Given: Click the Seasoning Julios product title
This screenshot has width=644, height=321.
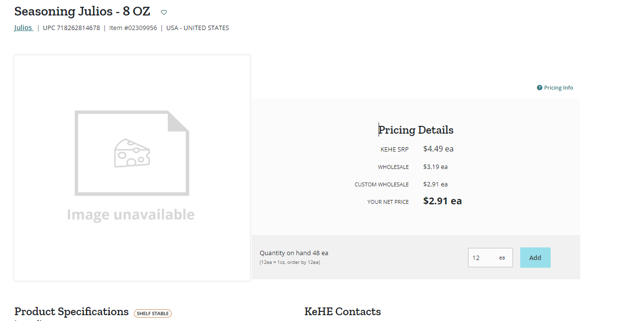Looking at the screenshot, I should [x=82, y=11].
